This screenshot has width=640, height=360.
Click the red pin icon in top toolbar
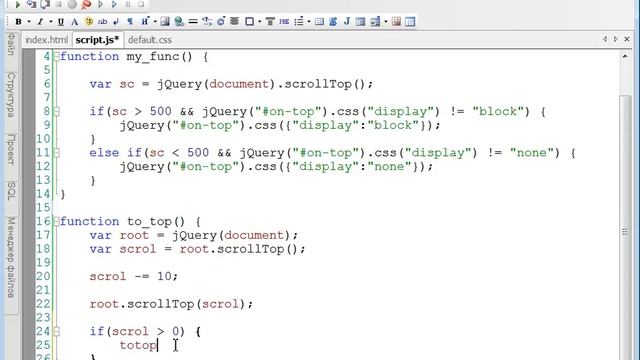pos(86,4)
